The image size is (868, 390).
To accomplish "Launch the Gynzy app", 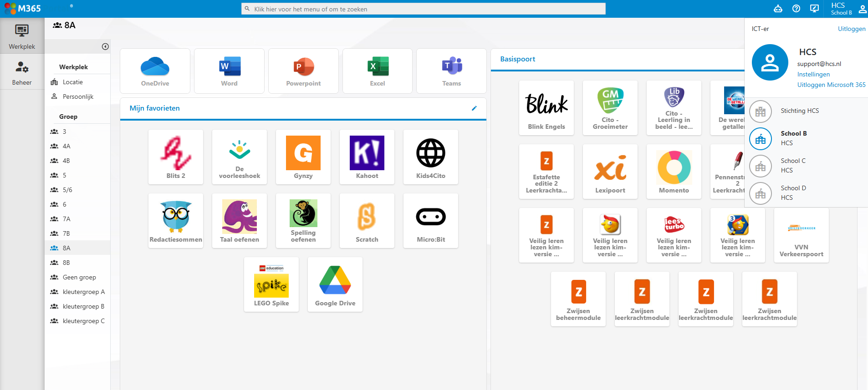I will (x=303, y=157).
